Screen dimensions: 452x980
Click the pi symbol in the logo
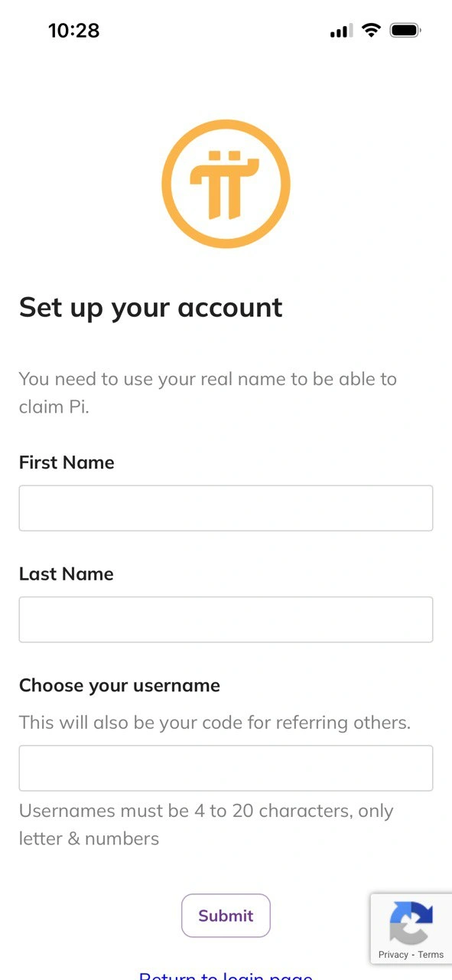coord(226,186)
